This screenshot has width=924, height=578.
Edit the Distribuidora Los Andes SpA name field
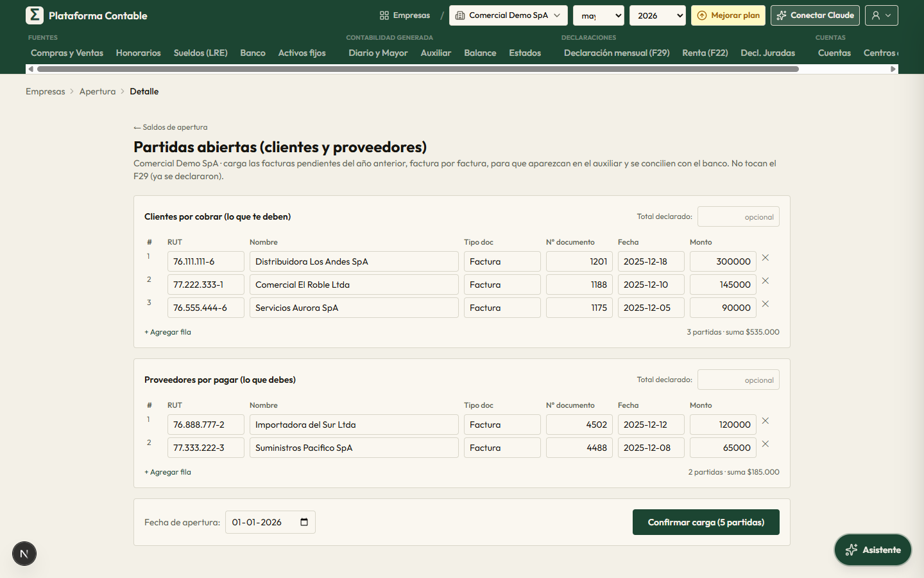coord(354,261)
